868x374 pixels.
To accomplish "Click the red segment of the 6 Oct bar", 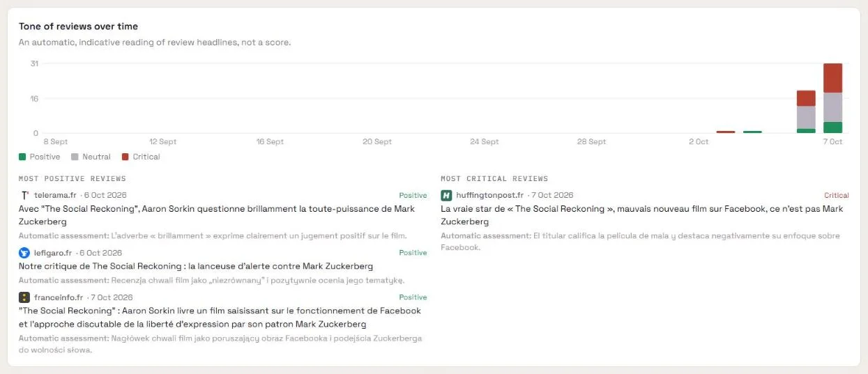I will pyautogui.click(x=806, y=98).
